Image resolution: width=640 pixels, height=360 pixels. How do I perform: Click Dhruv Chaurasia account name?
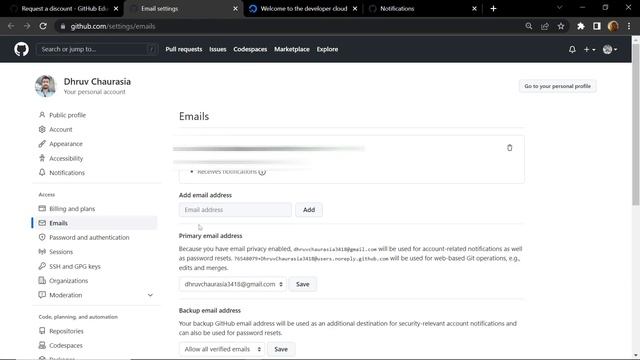(x=97, y=82)
